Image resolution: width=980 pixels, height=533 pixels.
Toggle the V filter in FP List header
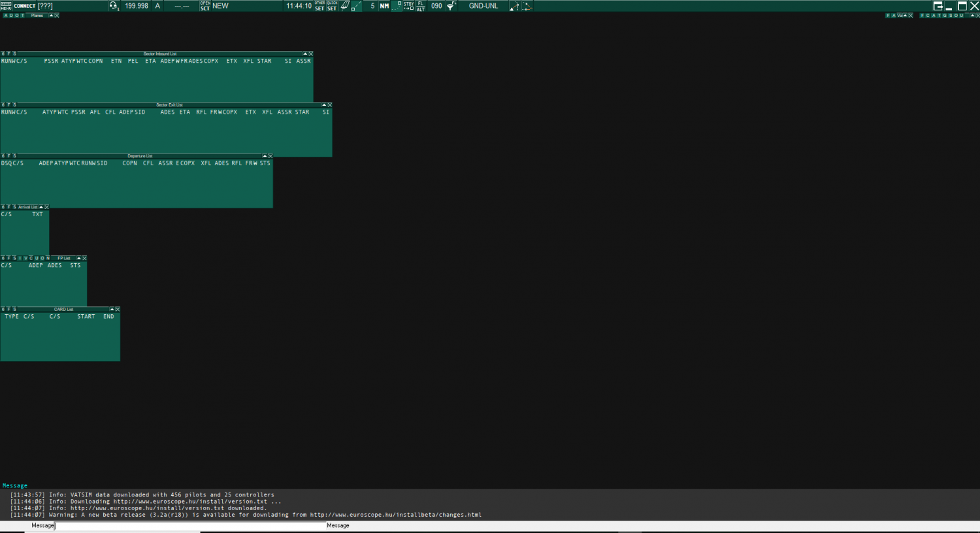click(25, 258)
